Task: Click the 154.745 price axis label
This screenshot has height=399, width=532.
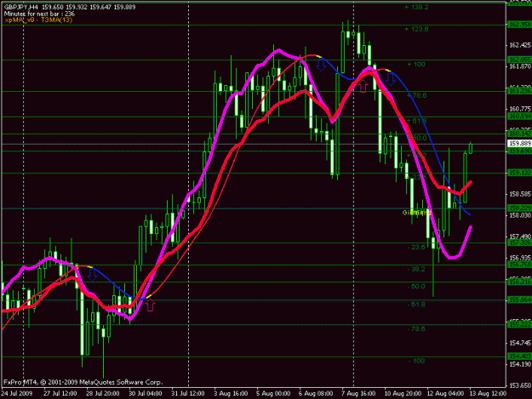Action: point(520,343)
